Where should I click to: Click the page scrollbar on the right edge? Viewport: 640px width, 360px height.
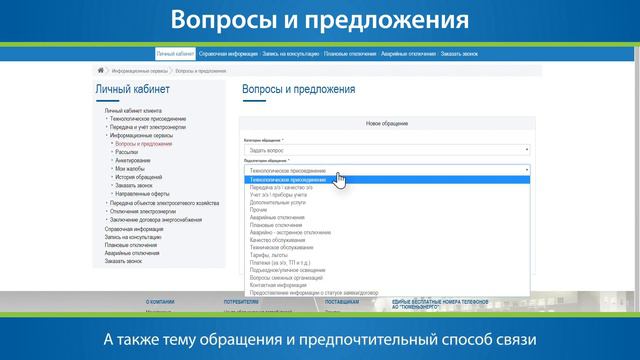(x=637, y=180)
